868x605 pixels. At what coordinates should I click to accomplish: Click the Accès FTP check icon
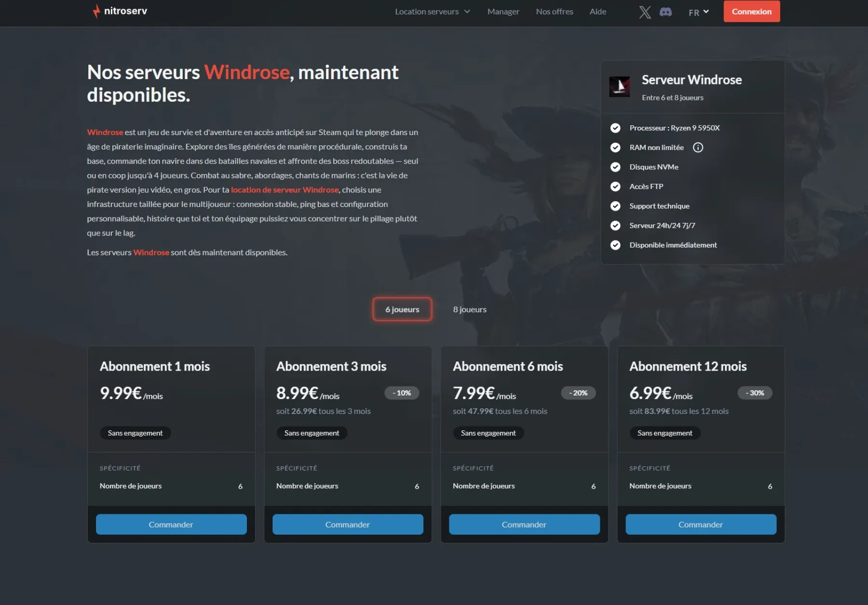pyautogui.click(x=615, y=187)
